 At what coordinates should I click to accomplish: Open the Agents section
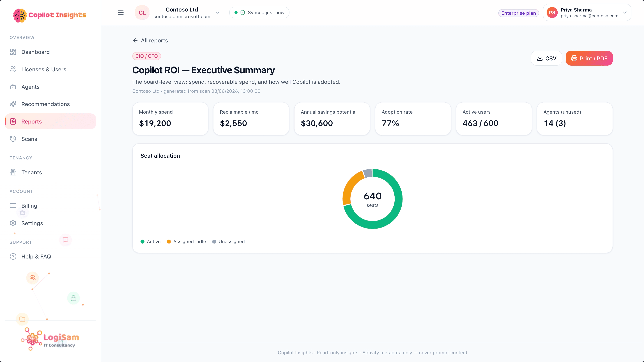(50, 87)
